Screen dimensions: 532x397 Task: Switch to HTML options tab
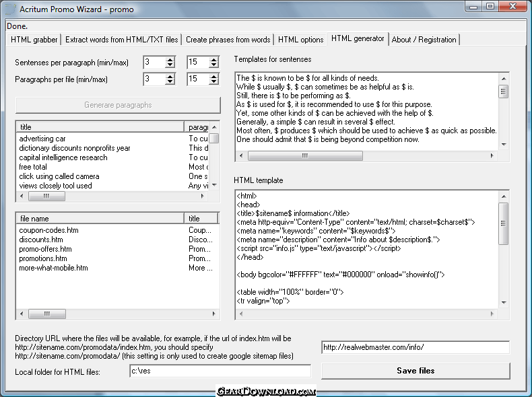coord(300,40)
